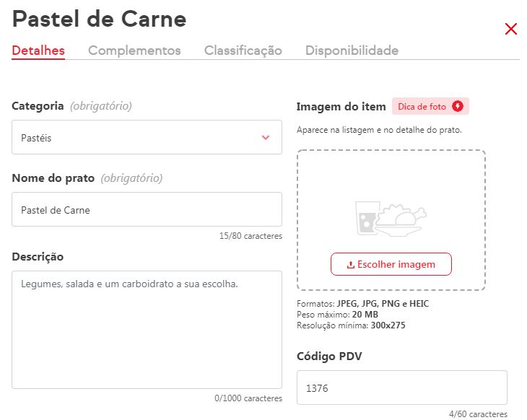Click the upload arrow icon beside Escolher imagem
The width and height of the screenshot is (527, 420).
pyautogui.click(x=351, y=265)
